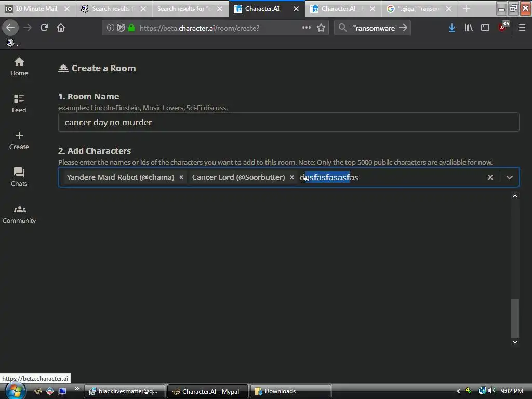Bookmark this page with the star
This screenshot has height=399, width=532.
pos(321,28)
